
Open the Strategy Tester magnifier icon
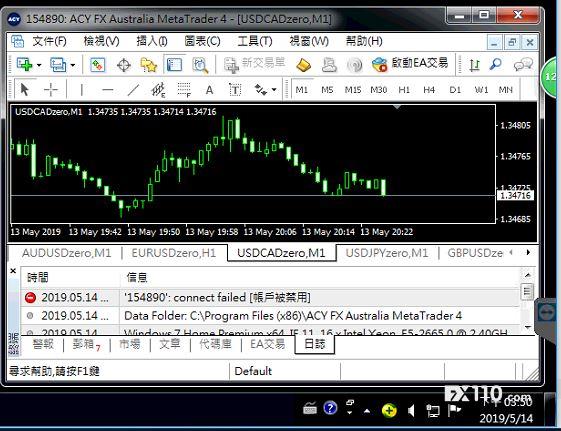(x=200, y=65)
